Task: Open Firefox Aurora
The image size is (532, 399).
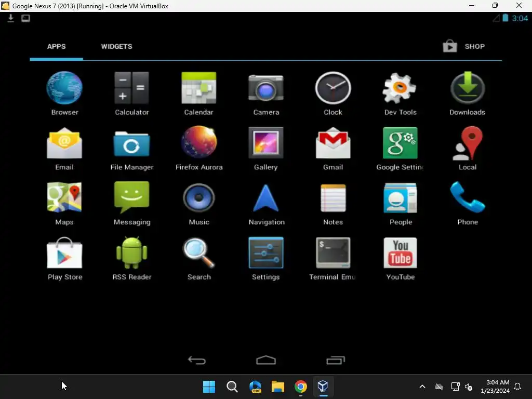Action: (199, 148)
